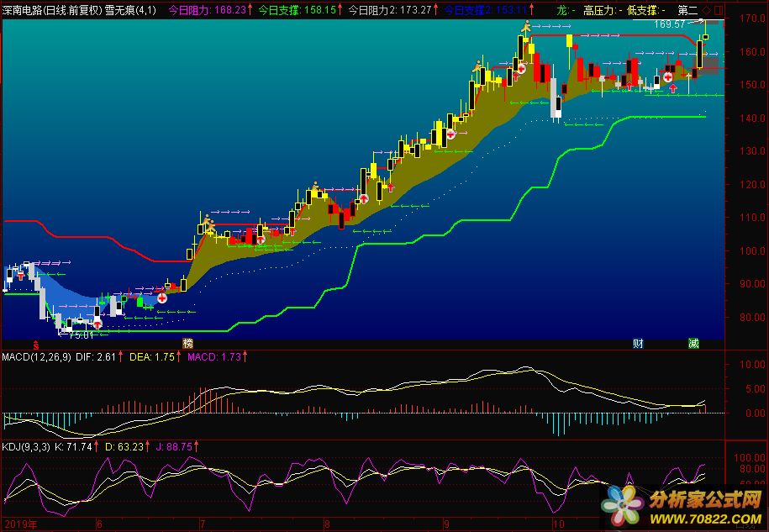The width and height of the screenshot is (769, 532).
Task: Click the magenta MACD: 1.73 readout
Action: click(214, 357)
